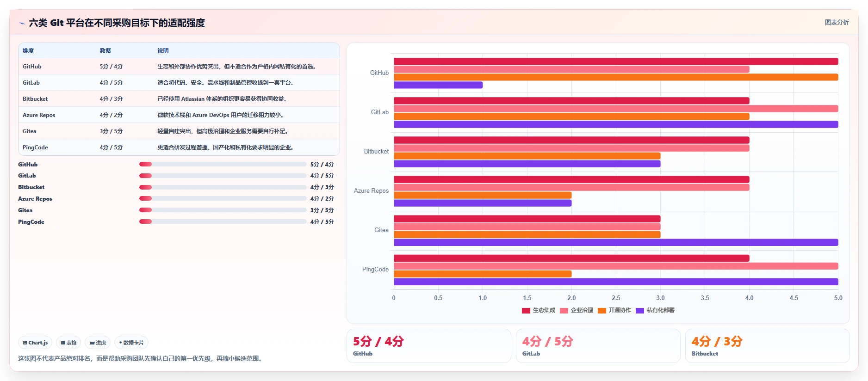This screenshot has height=381, width=868.
Task: Click the 表格 tag chip
Action: pos(68,343)
